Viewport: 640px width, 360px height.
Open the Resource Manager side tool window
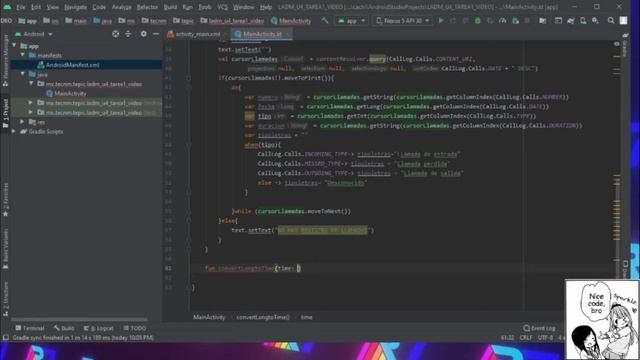point(5,60)
